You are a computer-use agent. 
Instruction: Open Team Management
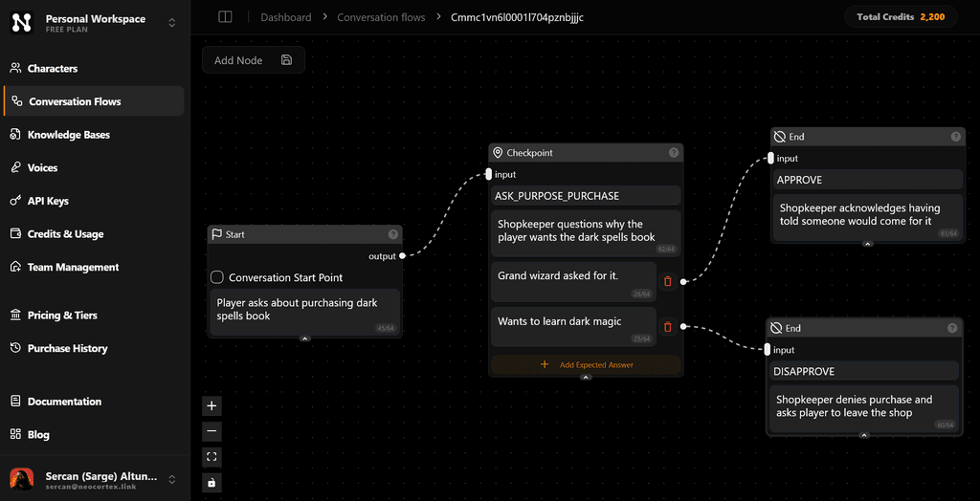click(x=94, y=267)
